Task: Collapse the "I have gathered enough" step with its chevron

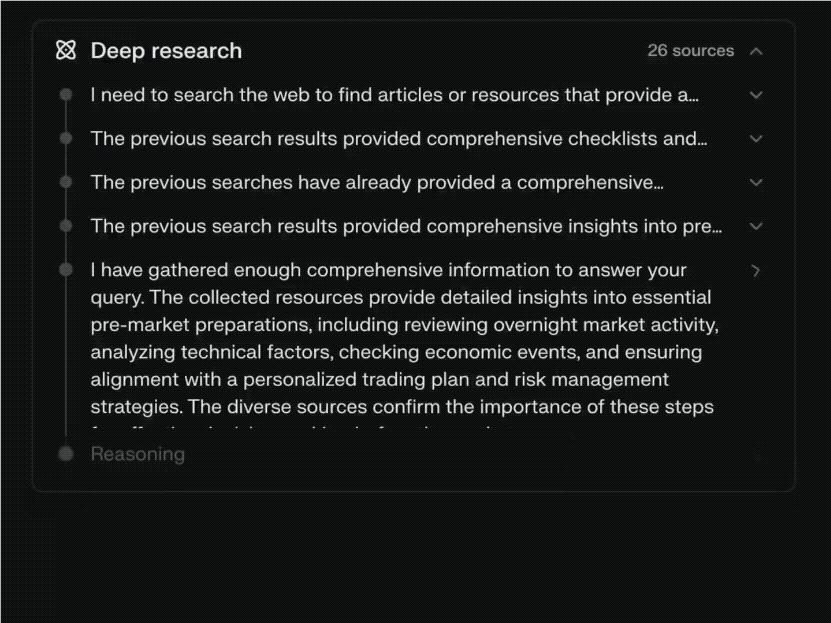Action: click(x=756, y=271)
